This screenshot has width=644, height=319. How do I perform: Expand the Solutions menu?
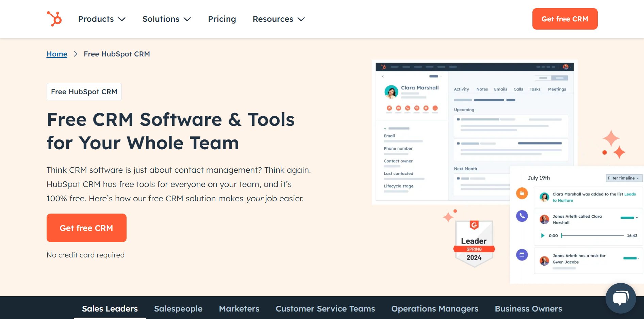tap(166, 19)
